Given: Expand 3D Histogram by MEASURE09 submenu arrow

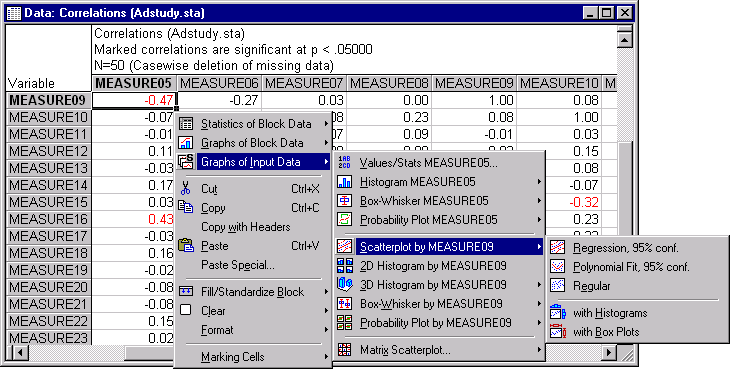Looking at the screenshot, I should coord(540,284).
